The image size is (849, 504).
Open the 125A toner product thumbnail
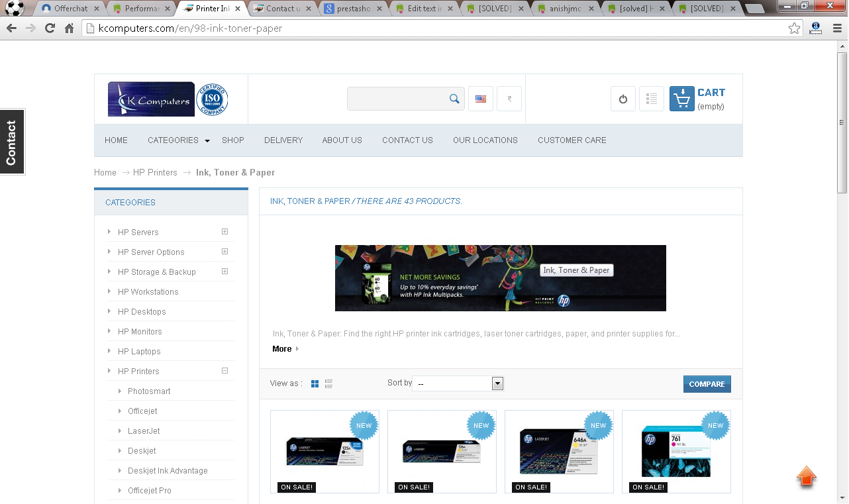(x=325, y=452)
